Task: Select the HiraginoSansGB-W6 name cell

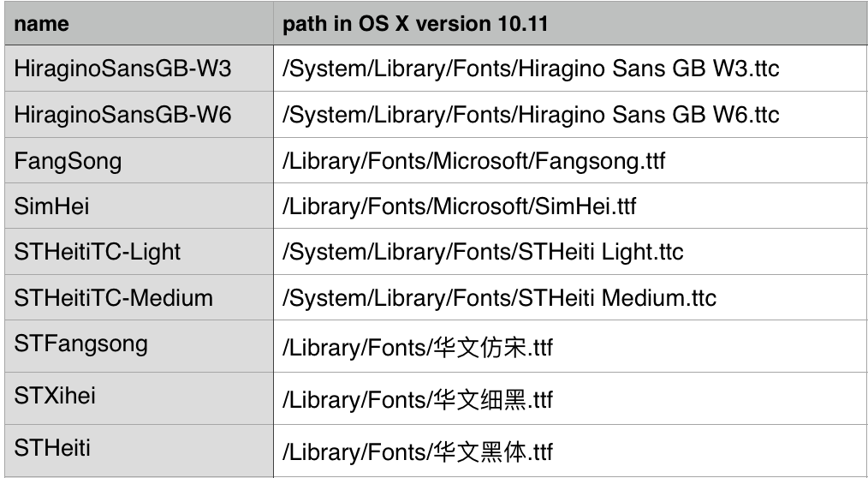Action: (x=123, y=114)
